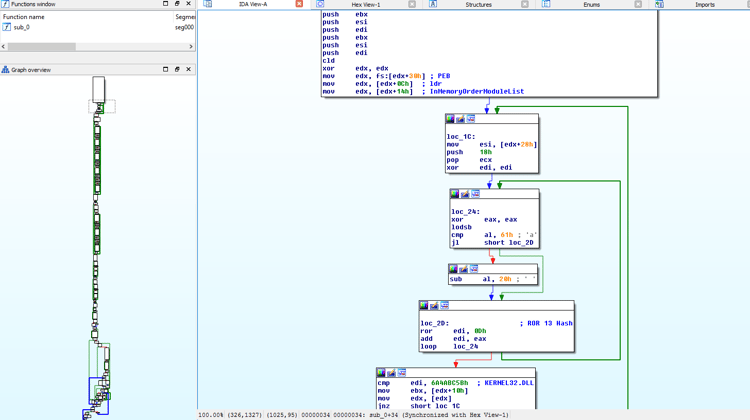Close the Structures tab
The image size is (750, 420).
click(525, 4)
